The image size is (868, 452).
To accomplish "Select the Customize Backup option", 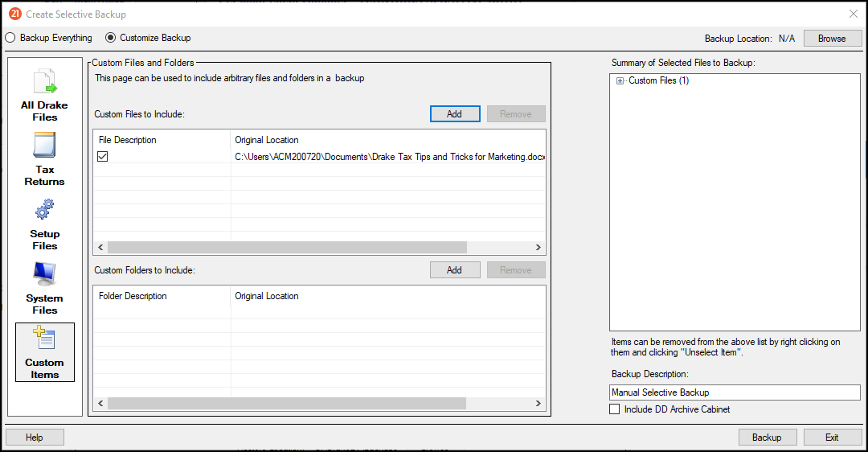I will pos(149,38).
